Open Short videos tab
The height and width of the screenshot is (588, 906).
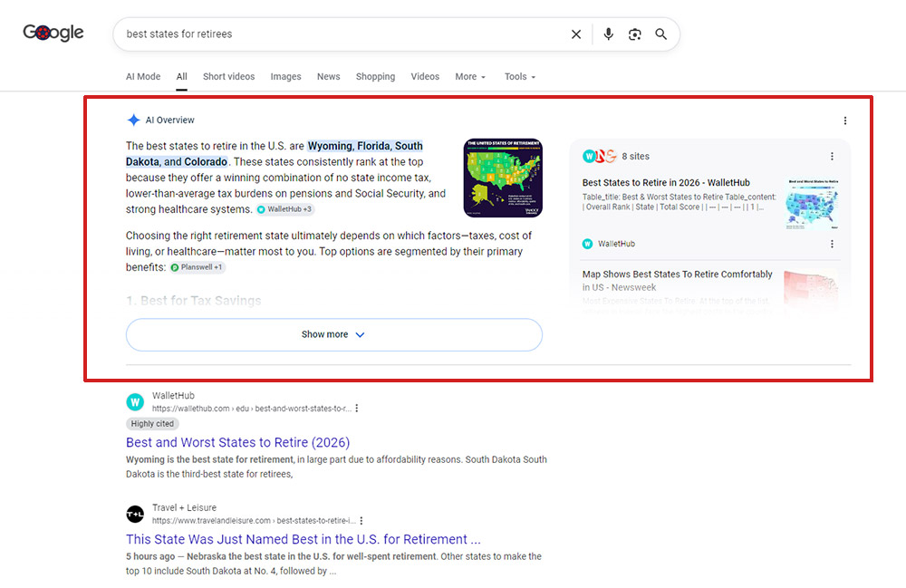(x=229, y=76)
